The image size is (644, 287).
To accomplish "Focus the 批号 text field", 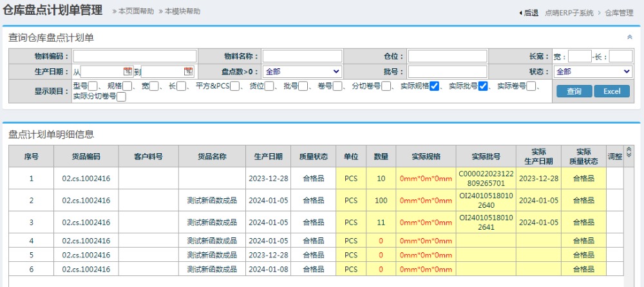I will [x=447, y=71].
